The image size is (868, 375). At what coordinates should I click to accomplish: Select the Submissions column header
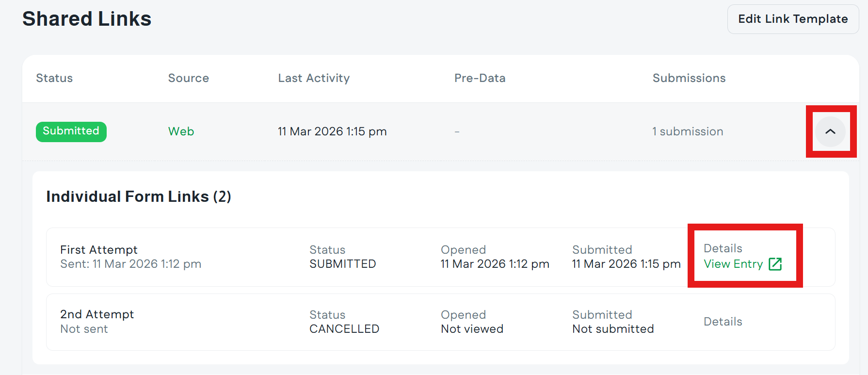click(689, 78)
